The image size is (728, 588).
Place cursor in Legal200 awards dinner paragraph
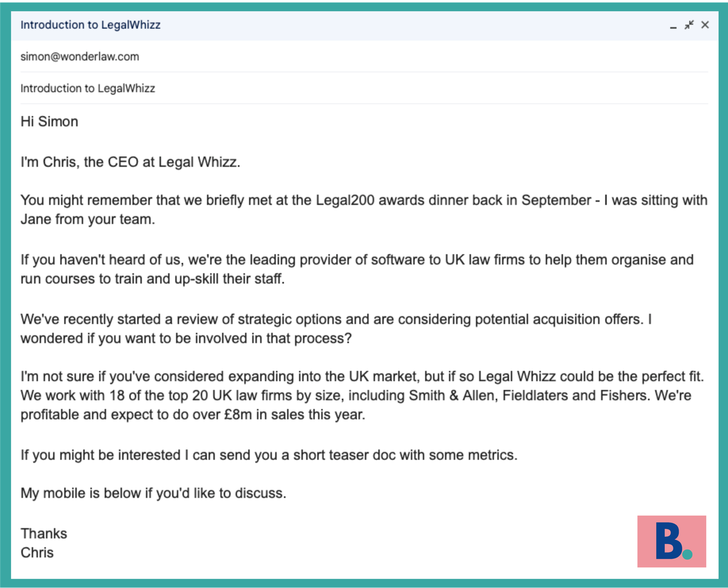364,210
